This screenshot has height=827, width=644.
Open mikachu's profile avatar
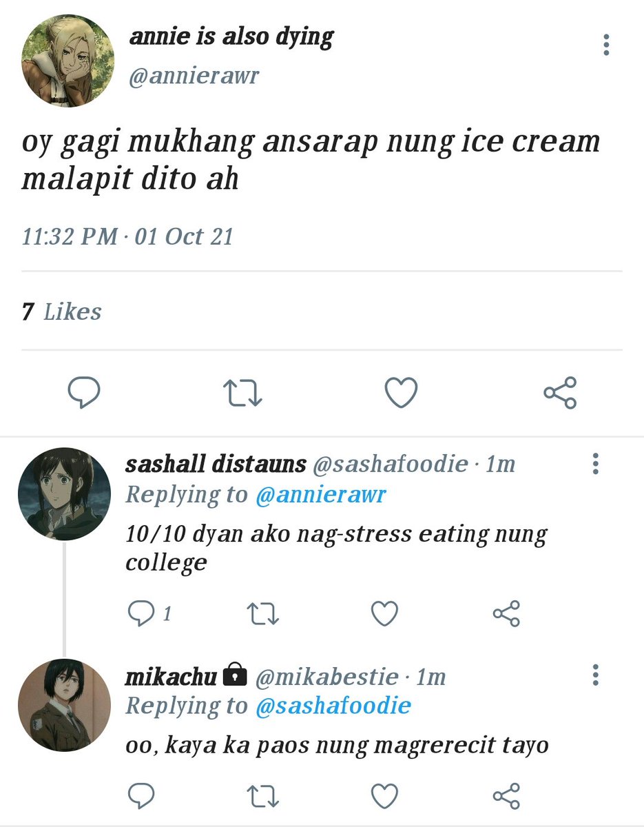pyautogui.click(x=64, y=705)
